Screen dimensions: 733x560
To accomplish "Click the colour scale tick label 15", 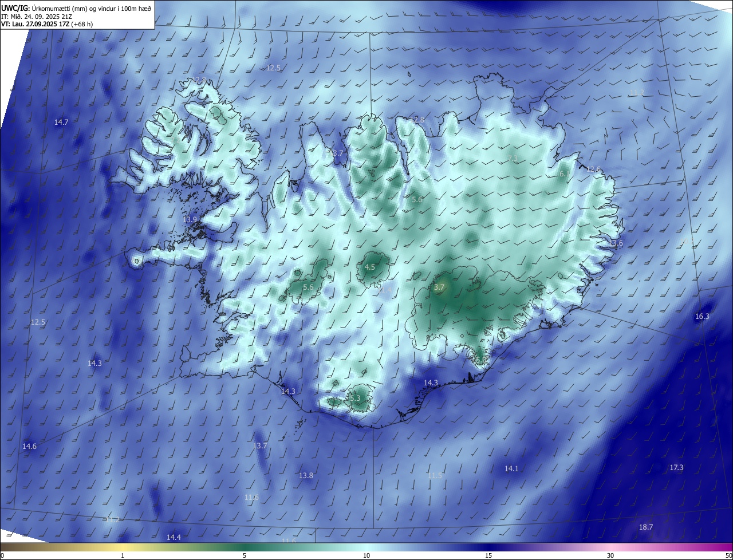I will (x=488, y=556).
